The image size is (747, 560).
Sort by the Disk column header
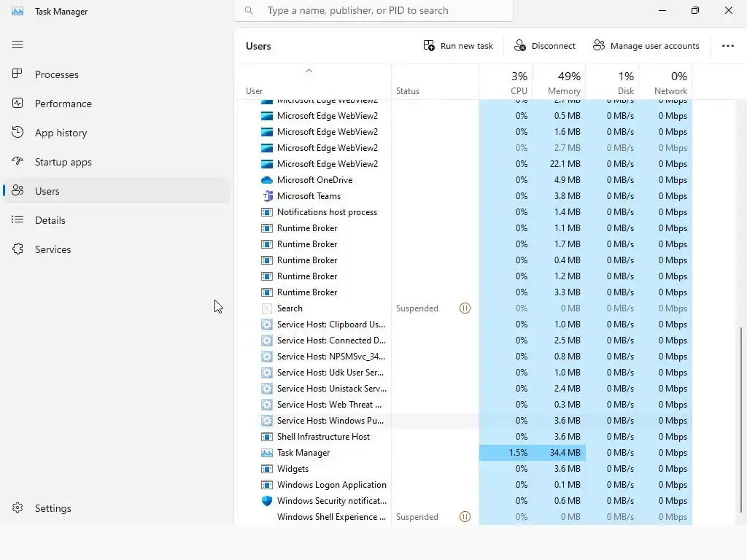pyautogui.click(x=612, y=82)
